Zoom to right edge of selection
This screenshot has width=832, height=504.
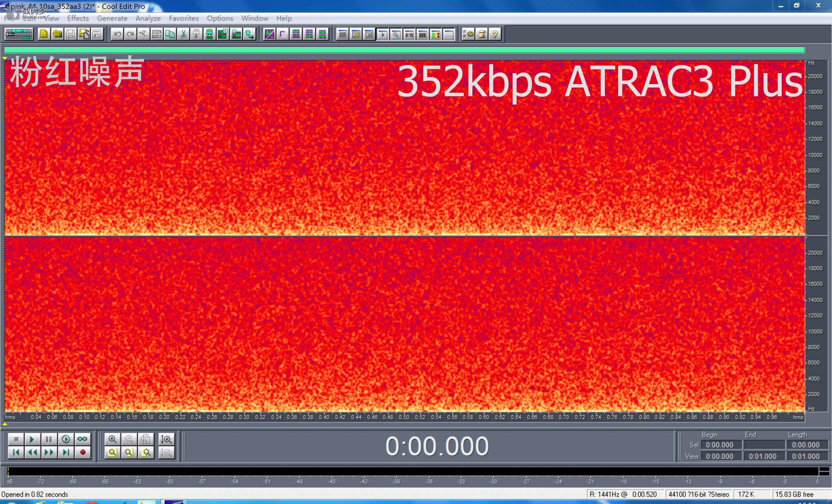146,452
